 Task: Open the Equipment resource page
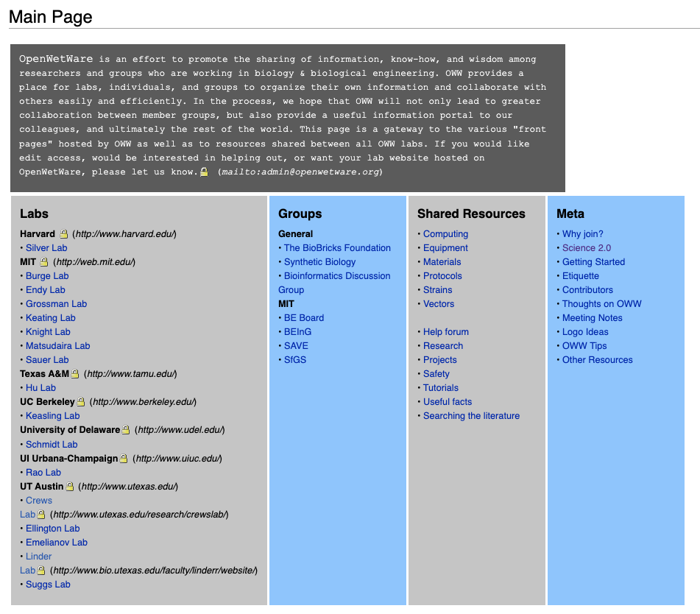tap(445, 248)
